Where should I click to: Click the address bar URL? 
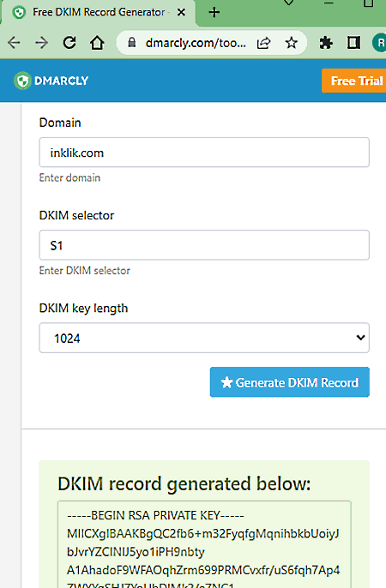pyautogui.click(x=196, y=43)
